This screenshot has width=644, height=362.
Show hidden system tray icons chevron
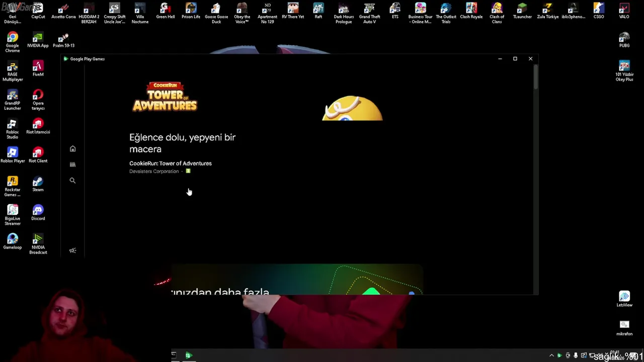(x=551, y=355)
